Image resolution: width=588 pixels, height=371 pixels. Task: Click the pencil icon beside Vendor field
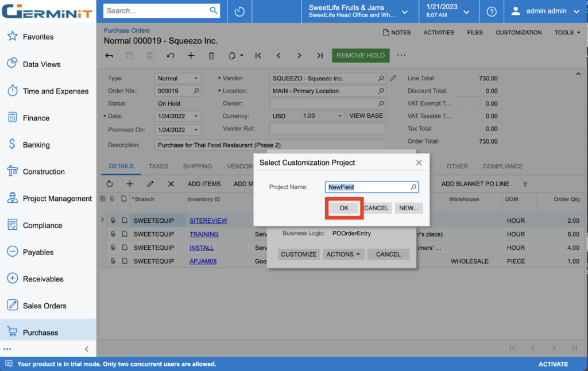tap(393, 78)
